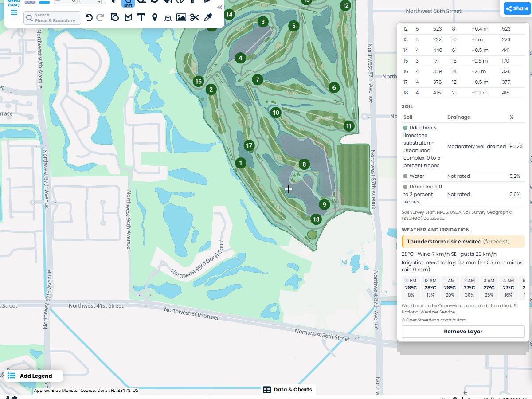Click hole 16 marker on map
The width and height of the screenshot is (532, 399).
198,81
